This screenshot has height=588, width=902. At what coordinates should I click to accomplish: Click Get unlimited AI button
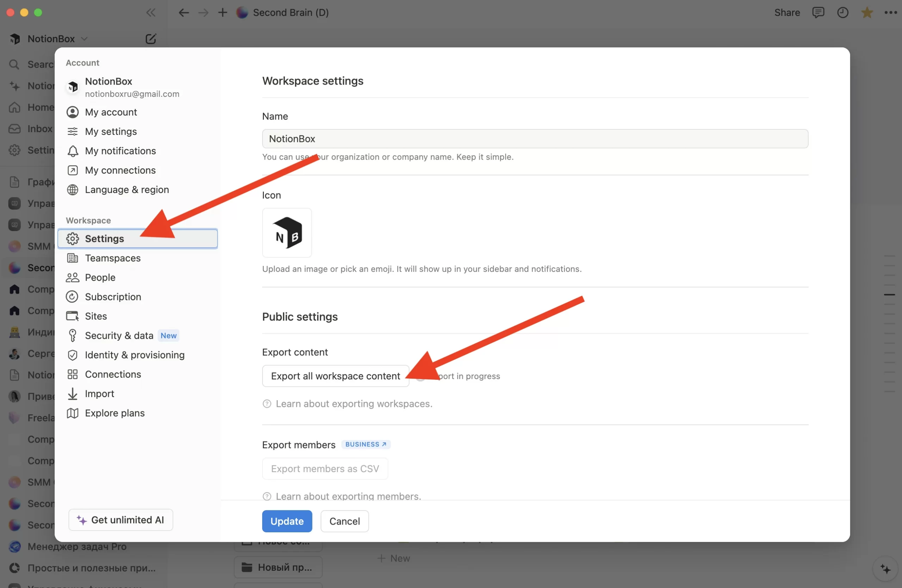pos(121,520)
